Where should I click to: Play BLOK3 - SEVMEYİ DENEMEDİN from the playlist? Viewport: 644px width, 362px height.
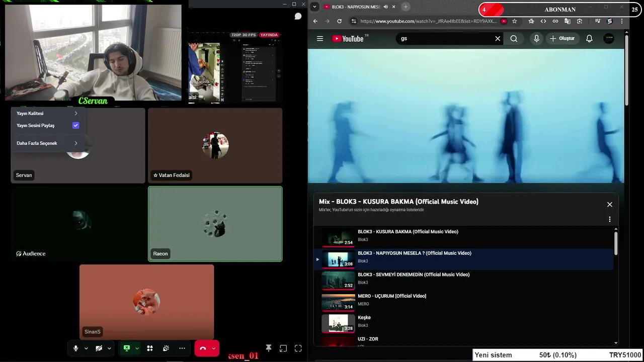pyautogui.click(x=463, y=280)
